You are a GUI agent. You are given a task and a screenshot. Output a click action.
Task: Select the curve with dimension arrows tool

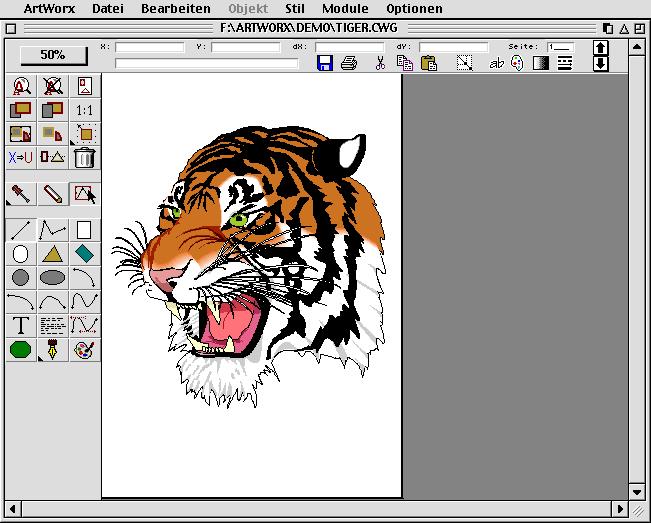85,326
